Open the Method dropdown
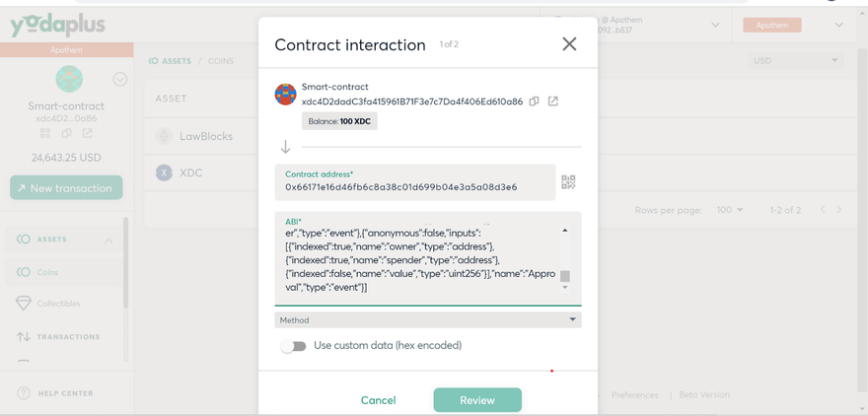 click(427, 320)
